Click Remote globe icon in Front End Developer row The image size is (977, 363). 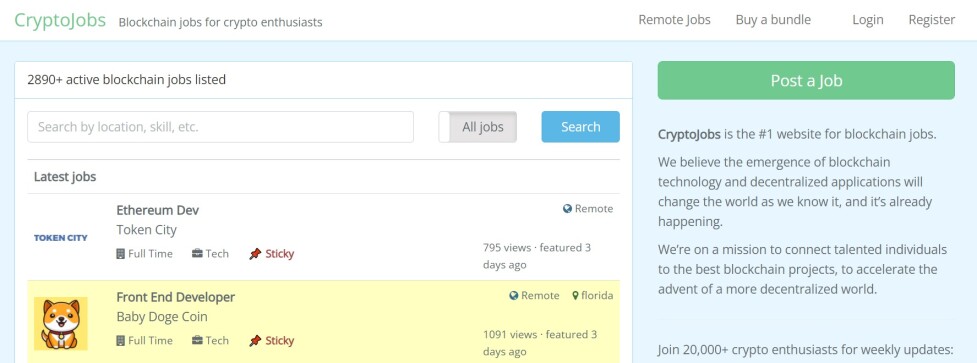[513, 296]
